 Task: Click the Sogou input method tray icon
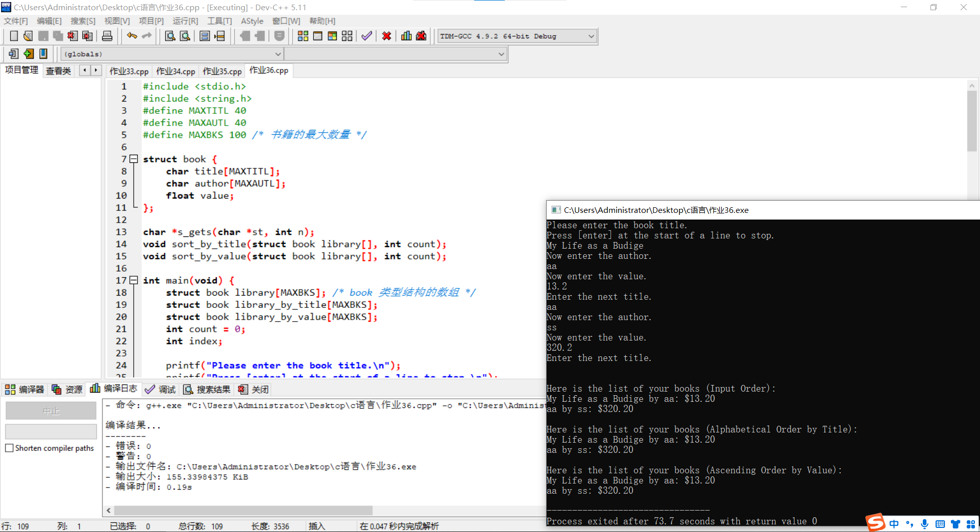coord(875,523)
